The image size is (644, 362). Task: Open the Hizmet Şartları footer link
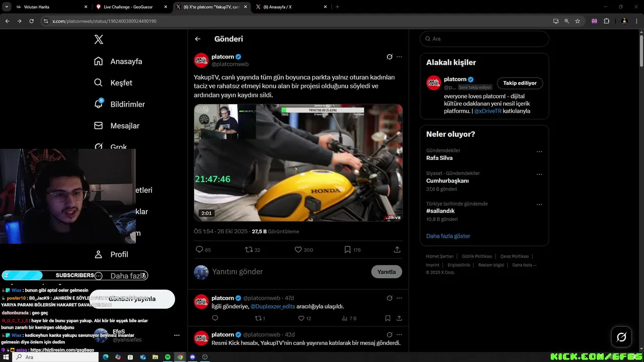(440, 256)
